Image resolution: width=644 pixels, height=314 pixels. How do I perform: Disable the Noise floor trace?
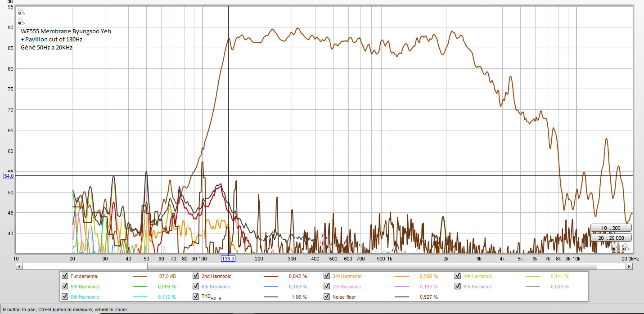[x=327, y=297]
